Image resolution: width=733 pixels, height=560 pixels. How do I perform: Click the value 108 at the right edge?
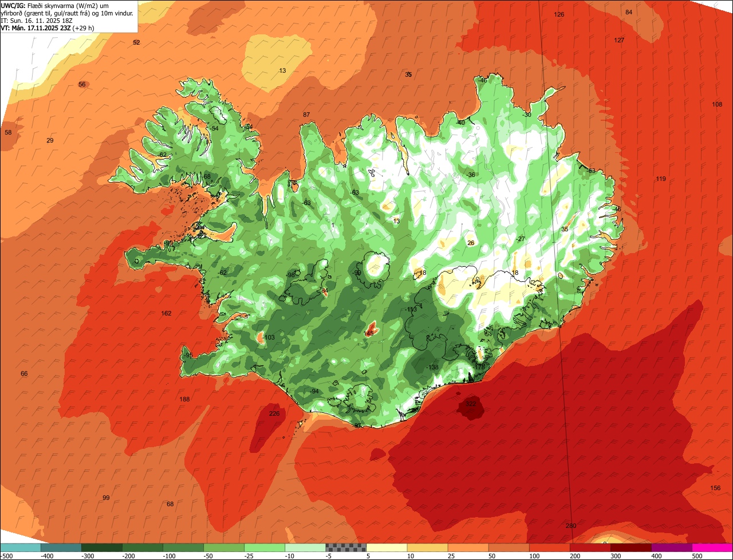(717, 104)
